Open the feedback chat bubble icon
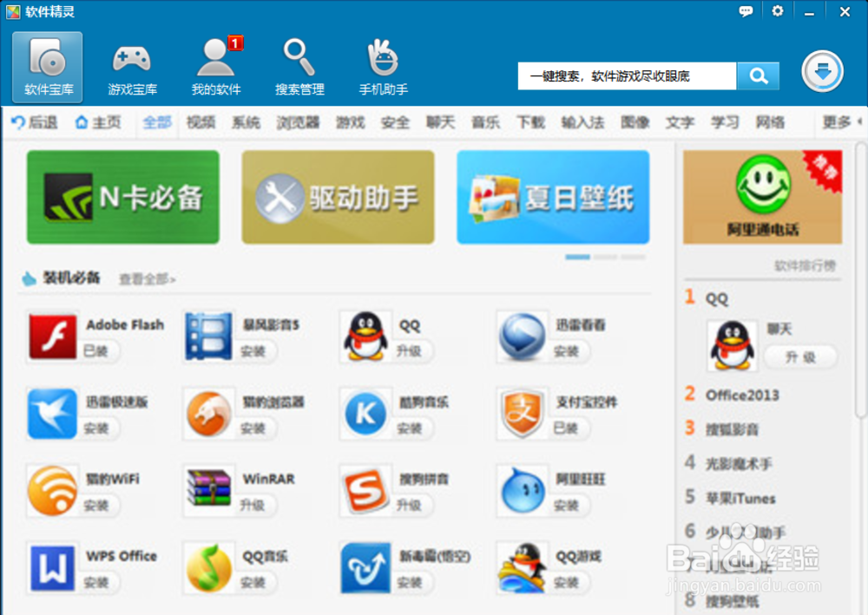The height and width of the screenshot is (615, 868). [746, 11]
